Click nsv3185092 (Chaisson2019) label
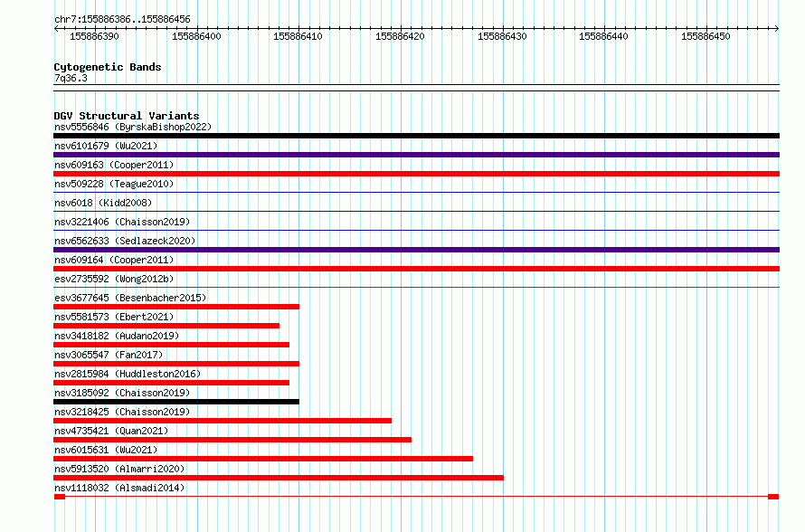 point(122,393)
